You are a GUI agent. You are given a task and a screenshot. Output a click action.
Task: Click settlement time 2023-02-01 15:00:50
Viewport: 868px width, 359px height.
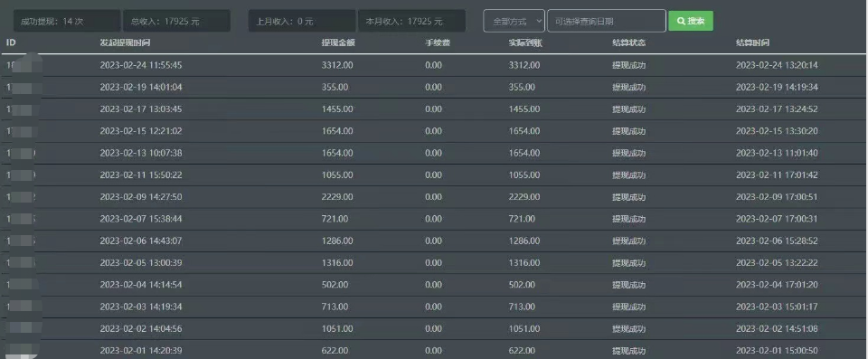pyautogui.click(x=777, y=351)
